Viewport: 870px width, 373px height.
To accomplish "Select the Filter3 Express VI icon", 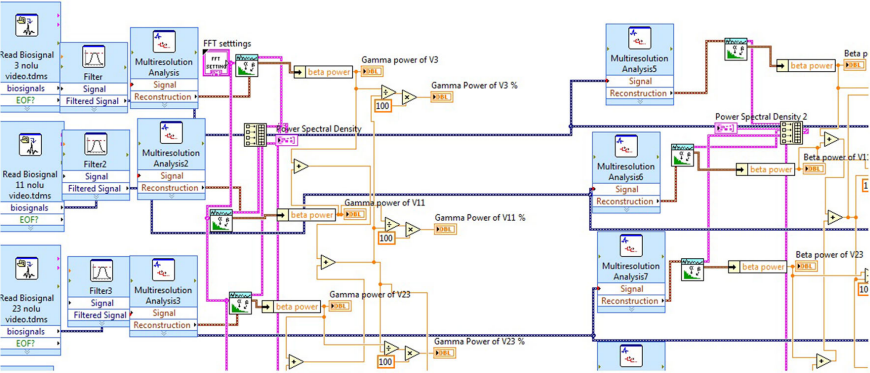I will pos(102,271).
